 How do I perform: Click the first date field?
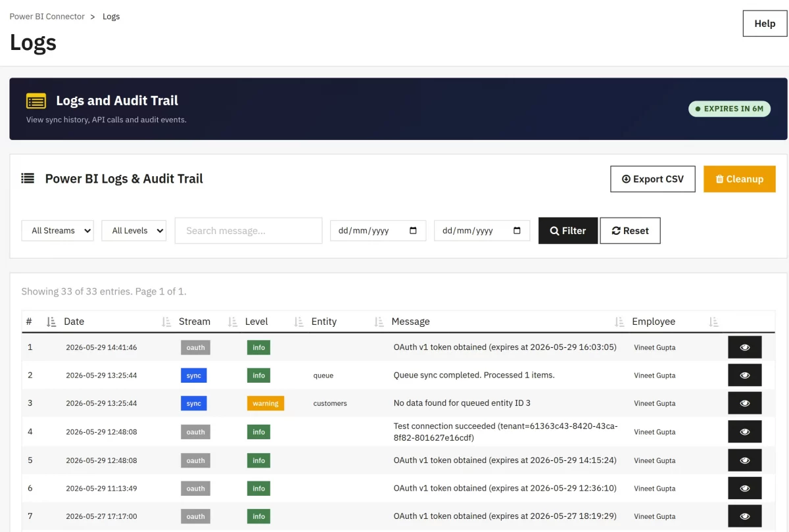378,231
